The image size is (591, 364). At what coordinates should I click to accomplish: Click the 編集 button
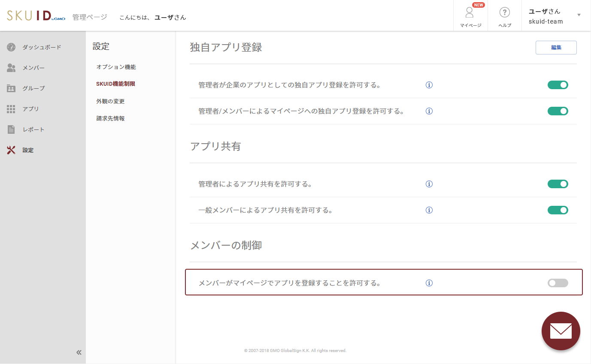[556, 48]
